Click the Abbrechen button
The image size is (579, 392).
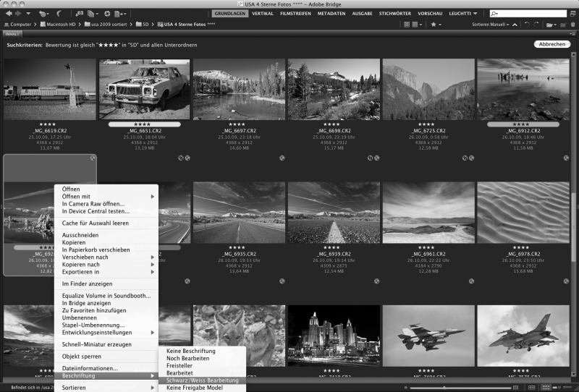coord(552,44)
